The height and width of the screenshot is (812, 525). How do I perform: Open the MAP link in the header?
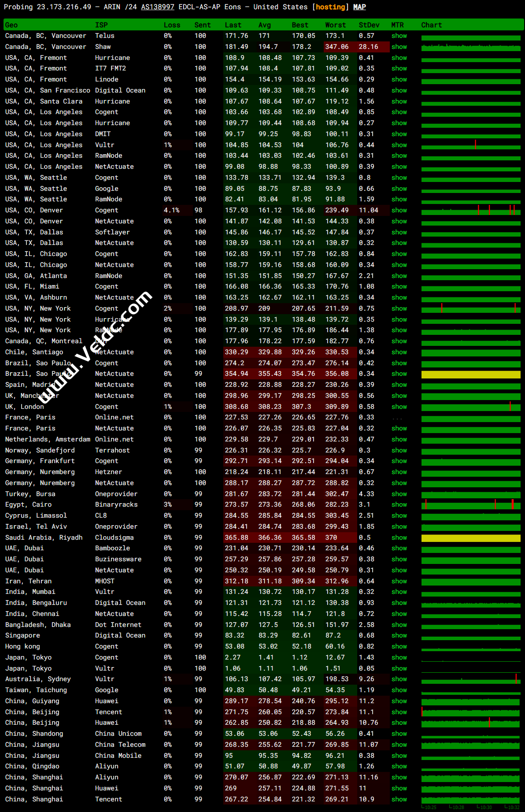click(x=359, y=7)
